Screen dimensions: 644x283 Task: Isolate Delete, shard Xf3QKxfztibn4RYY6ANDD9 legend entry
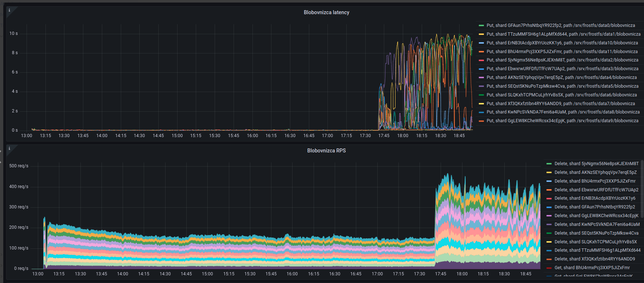pyautogui.click(x=595, y=259)
